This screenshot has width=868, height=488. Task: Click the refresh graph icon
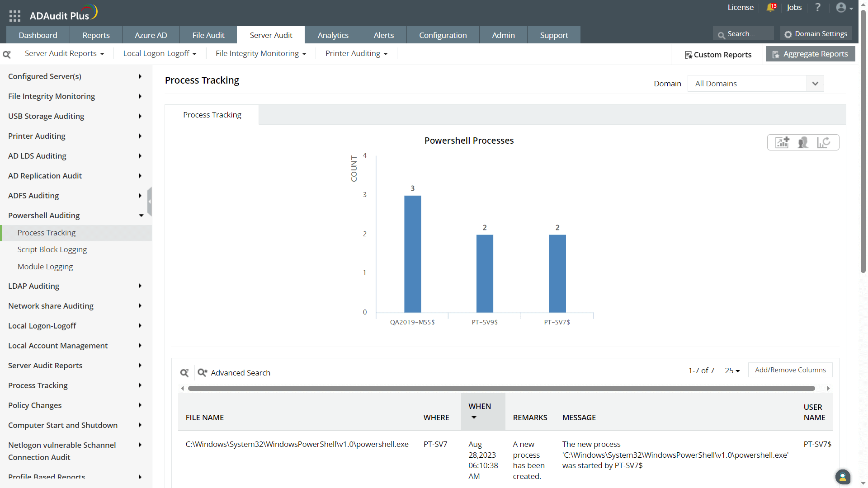click(824, 142)
